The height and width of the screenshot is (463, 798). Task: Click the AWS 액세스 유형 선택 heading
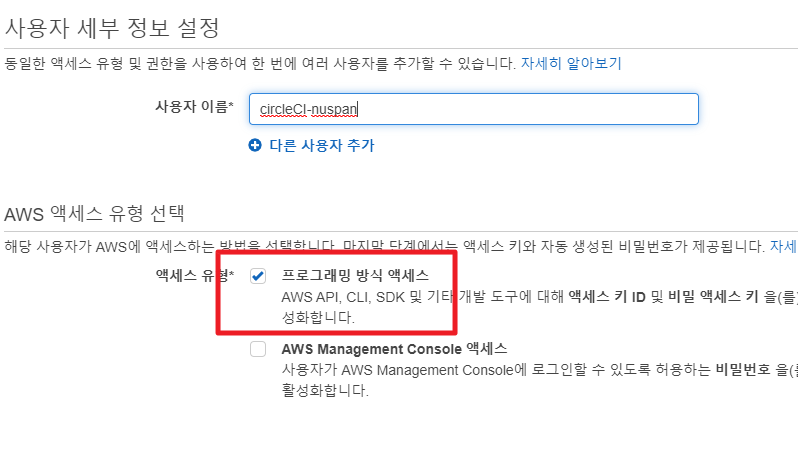(x=94, y=214)
